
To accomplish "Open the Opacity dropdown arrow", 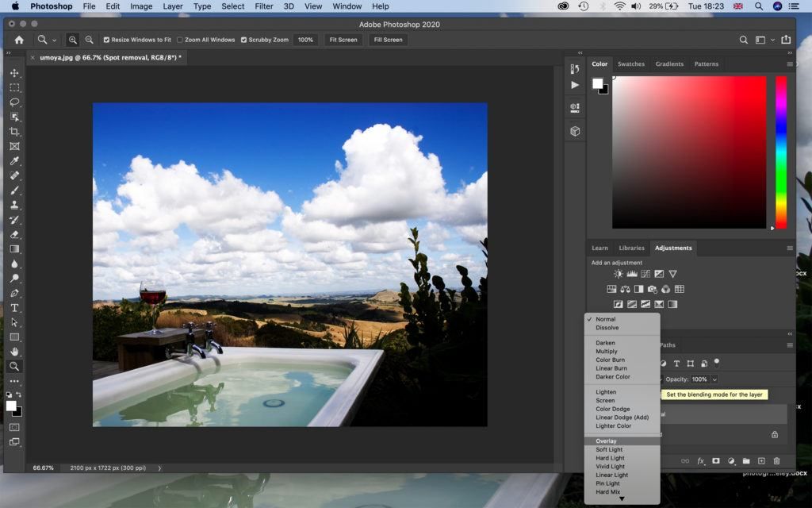I will [714, 379].
